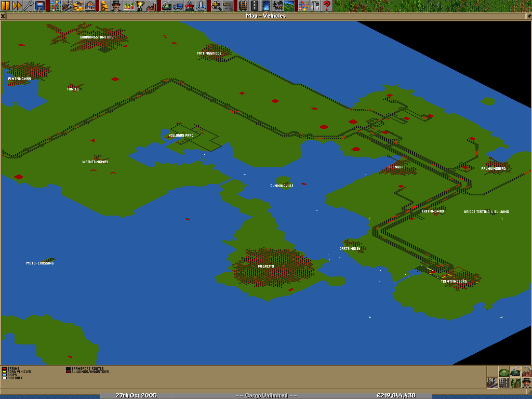Viewport: 532px width, 399px height.
Task: Open the train list icon in toolbar
Action: point(166,6)
